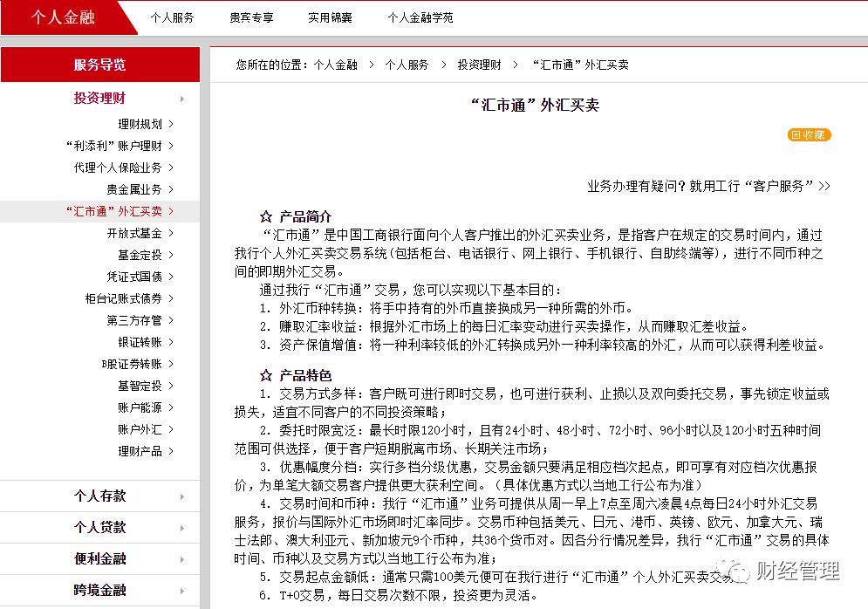Expand the 个人贷款 section arrow

(182, 529)
